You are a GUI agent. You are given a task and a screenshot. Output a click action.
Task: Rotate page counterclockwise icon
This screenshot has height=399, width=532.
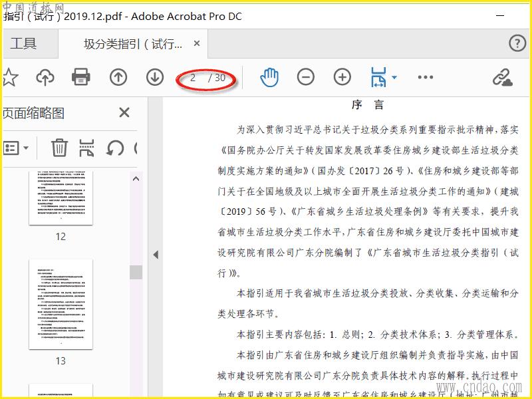click(114, 148)
